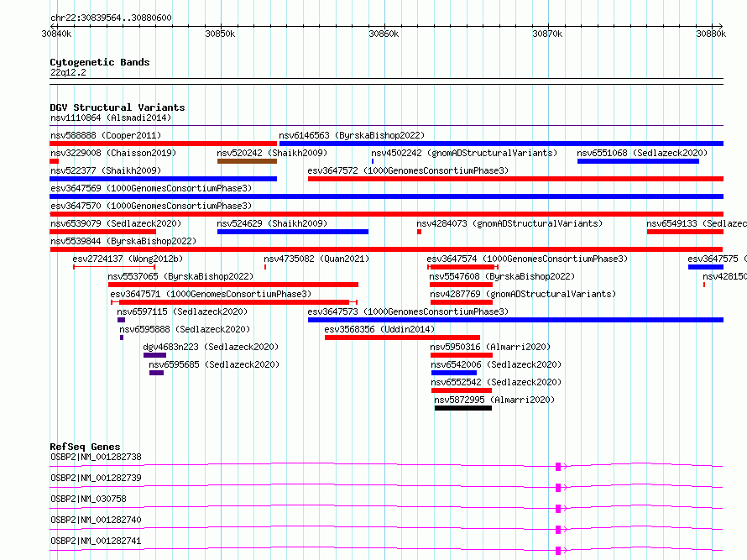
Task: Click the RefSeq Genes track title
Action: (x=85, y=447)
